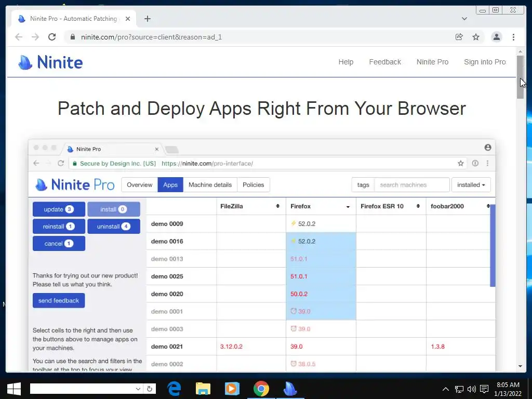This screenshot has width=532, height=399.
Task: Click the search machines field
Action: pyautogui.click(x=412, y=185)
